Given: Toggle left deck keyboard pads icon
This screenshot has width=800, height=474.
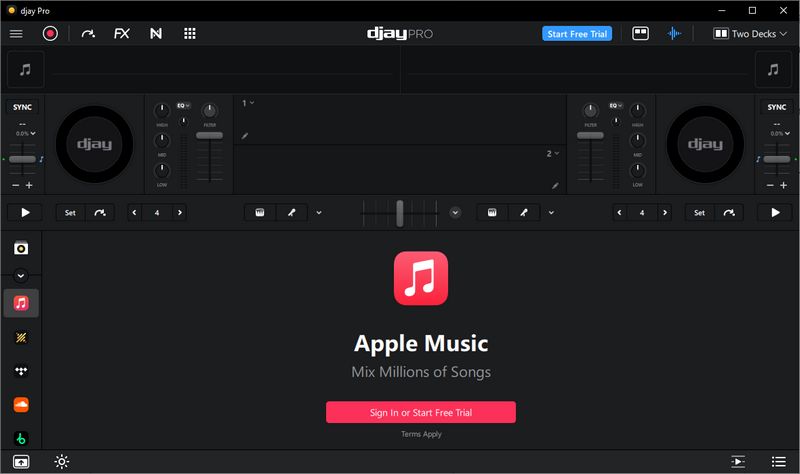Looking at the screenshot, I should [260, 213].
